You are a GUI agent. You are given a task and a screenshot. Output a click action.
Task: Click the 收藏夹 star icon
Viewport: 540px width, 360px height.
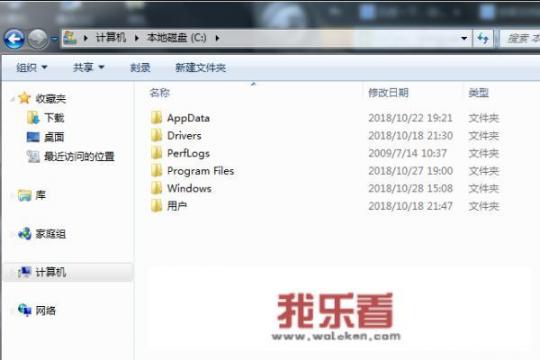point(24,98)
